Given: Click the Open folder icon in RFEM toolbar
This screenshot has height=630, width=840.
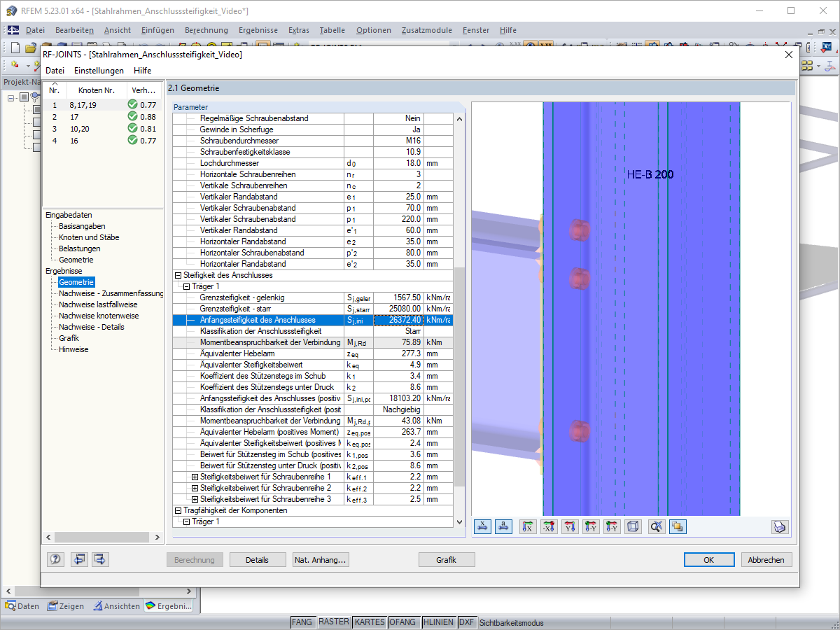Looking at the screenshot, I should 30,48.
